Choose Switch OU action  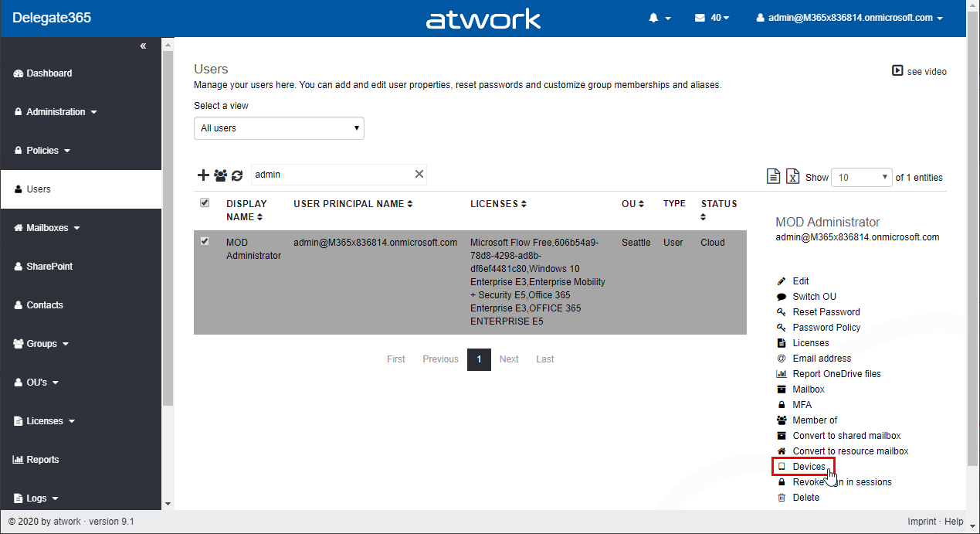pyautogui.click(x=806, y=297)
